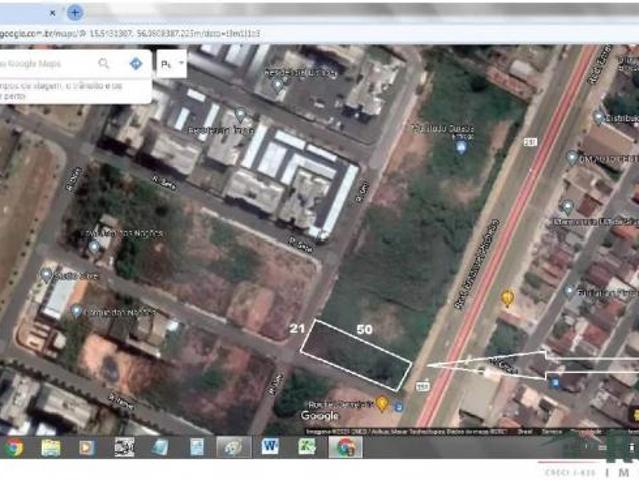This screenshot has height=480, width=639.
Task: Open the media player taskbar icon
Action: tap(86, 447)
